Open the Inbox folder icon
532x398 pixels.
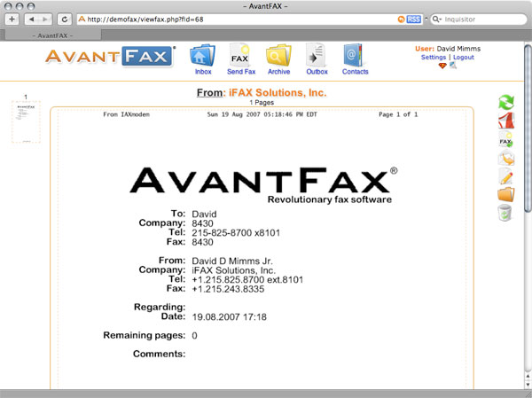pyautogui.click(x=202, y=55)
